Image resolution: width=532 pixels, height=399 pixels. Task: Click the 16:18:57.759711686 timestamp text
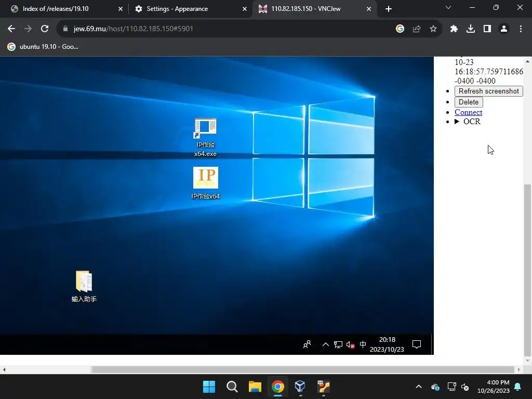(x=489, y=72)
